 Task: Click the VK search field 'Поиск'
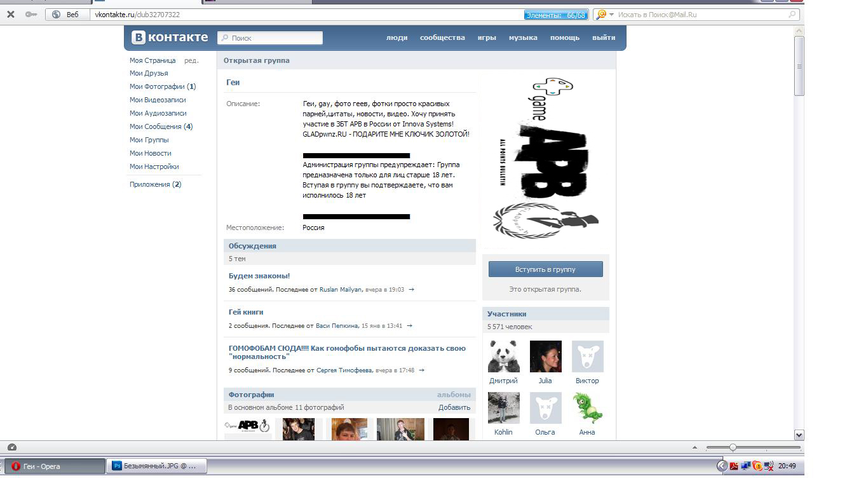coord(270,38)
